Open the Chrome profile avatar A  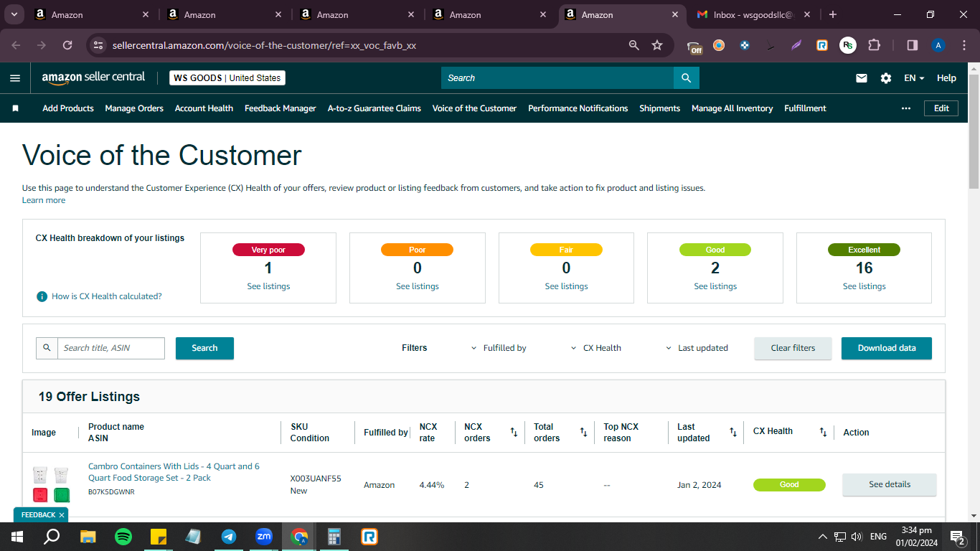(938, 45)
